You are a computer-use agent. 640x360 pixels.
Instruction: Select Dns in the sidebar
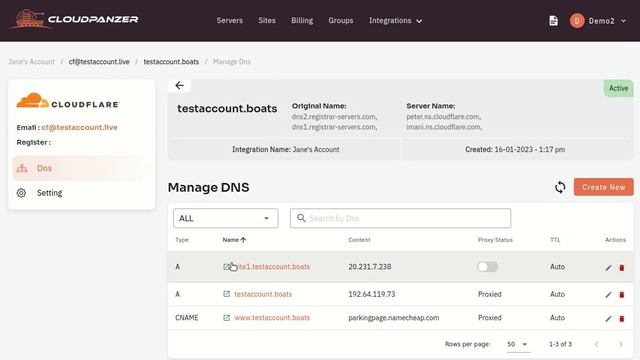[80, 168]
